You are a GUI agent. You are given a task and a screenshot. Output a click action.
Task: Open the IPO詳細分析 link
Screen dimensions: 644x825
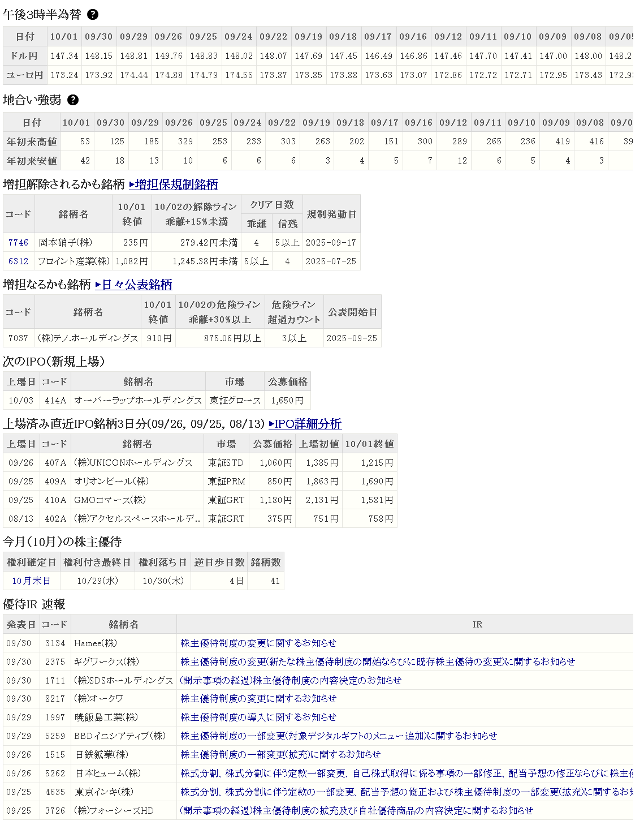tap(305, 424)
